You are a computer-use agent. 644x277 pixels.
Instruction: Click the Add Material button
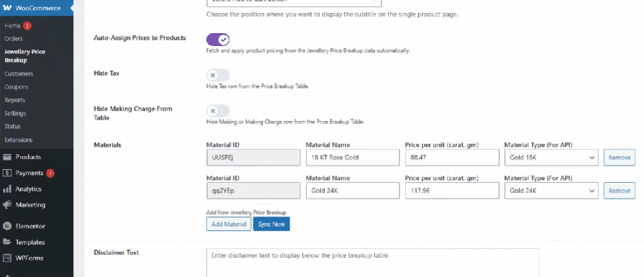pyautogui.click(x=229, y=224)
